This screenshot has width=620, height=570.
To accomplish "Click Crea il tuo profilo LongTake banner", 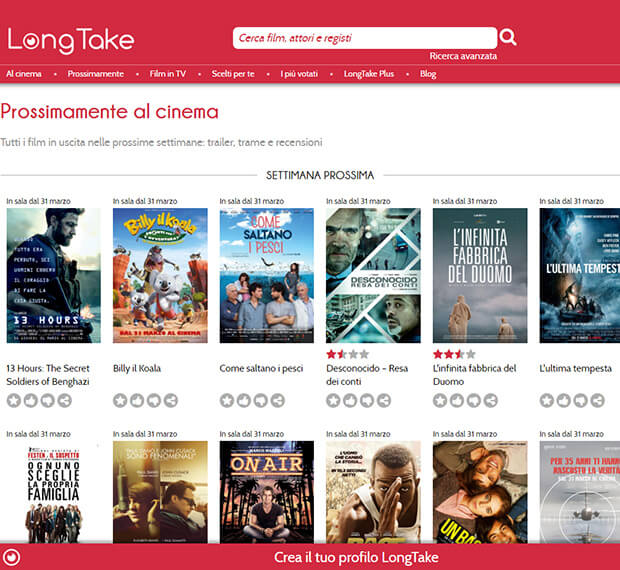I will pos(356,557).
